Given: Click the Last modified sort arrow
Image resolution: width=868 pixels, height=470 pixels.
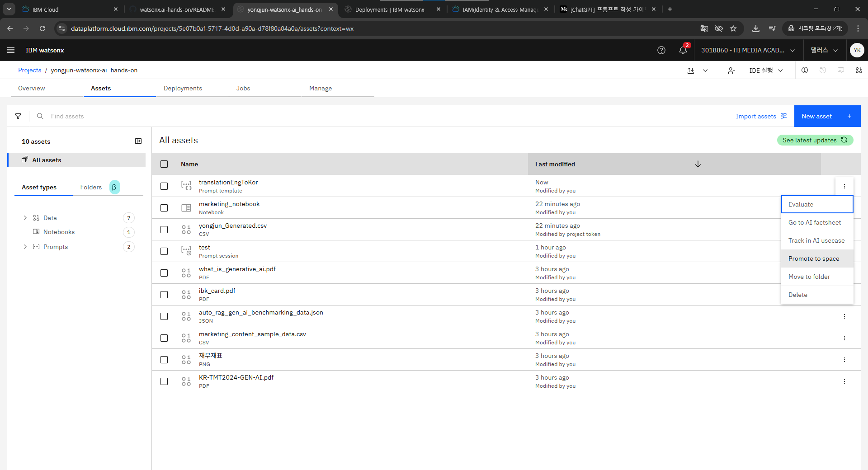Looking at the screenshot, I should point(698,164).
